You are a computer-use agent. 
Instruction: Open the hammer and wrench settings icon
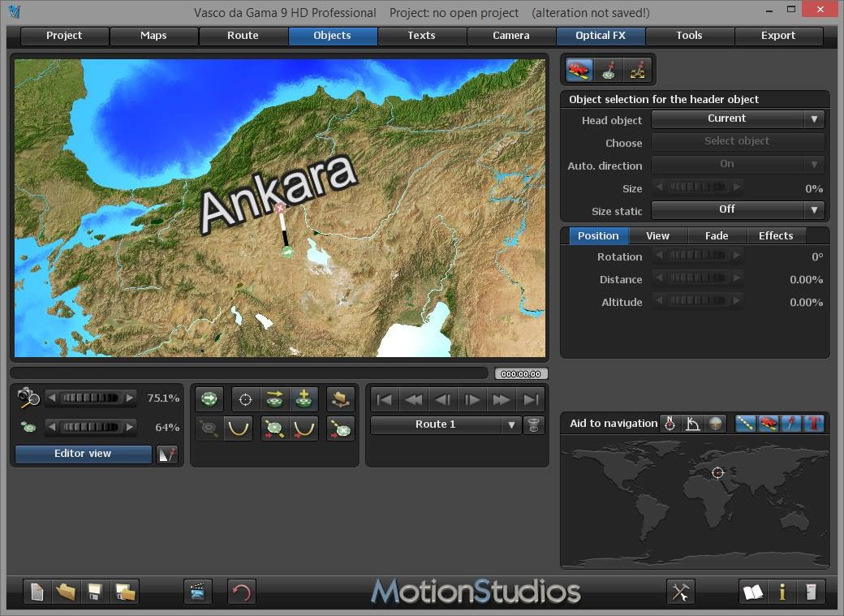click(680, 592)
